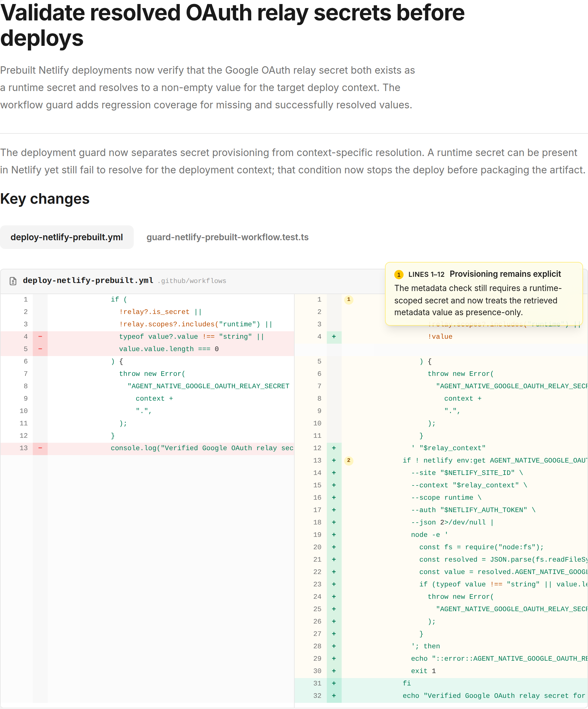Open the guard-netlify-prebuilt-workflow.test.ts tab
The height and width of the screenshot is (709, 588).
[x=227, y=237]
